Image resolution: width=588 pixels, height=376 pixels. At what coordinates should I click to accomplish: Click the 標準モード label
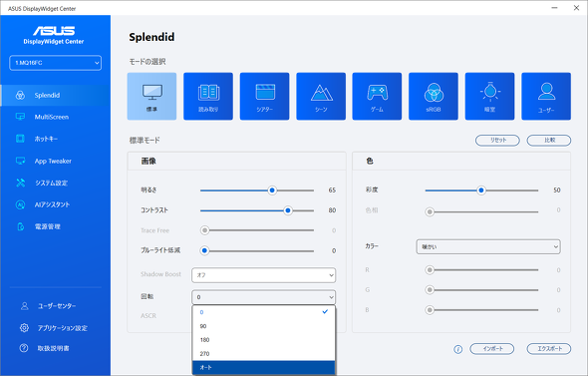click(145, 140)
